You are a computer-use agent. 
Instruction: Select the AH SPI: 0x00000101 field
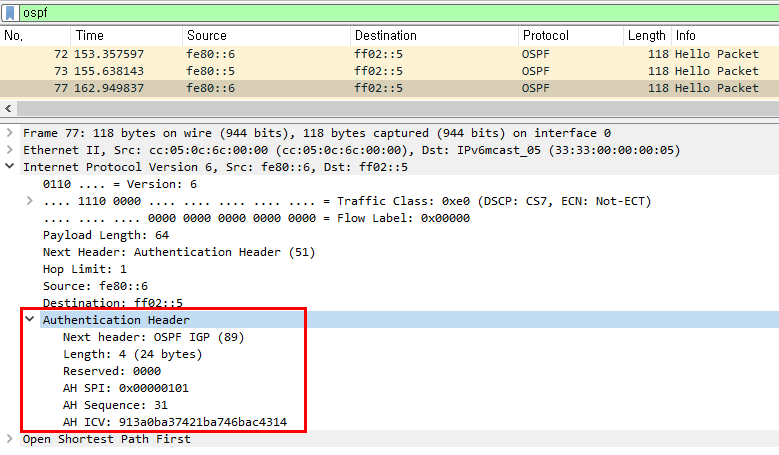126,388
